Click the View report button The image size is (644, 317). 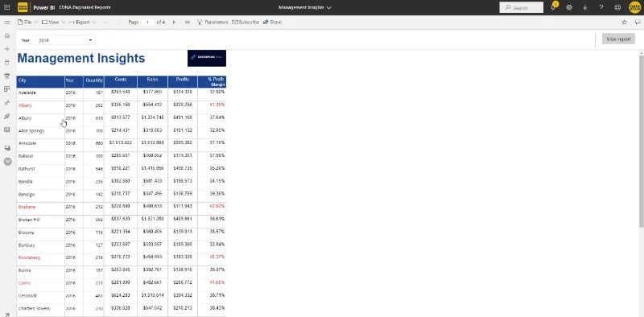pyautogui.click(x=618, y=39)
